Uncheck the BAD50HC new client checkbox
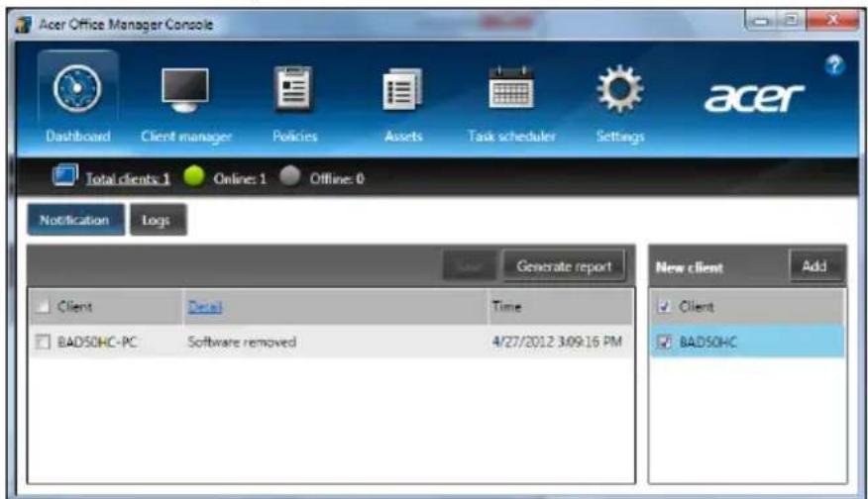 click(664, 342)
